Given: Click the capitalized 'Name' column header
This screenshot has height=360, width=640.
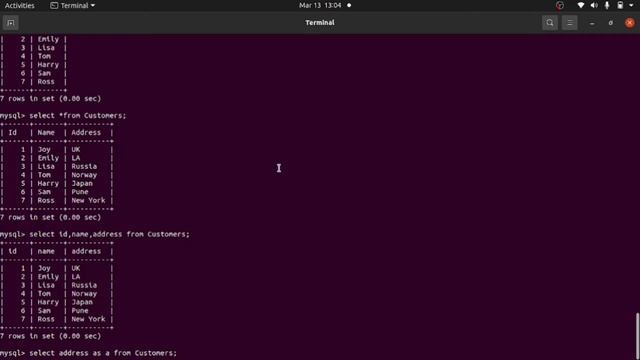Looking at the screenshot, I should coord(46,133).
